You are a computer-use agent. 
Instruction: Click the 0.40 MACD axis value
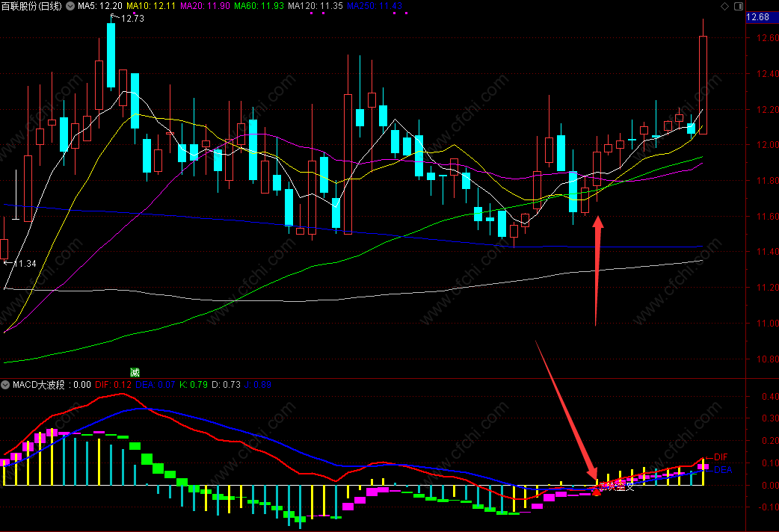click(770, 397)
